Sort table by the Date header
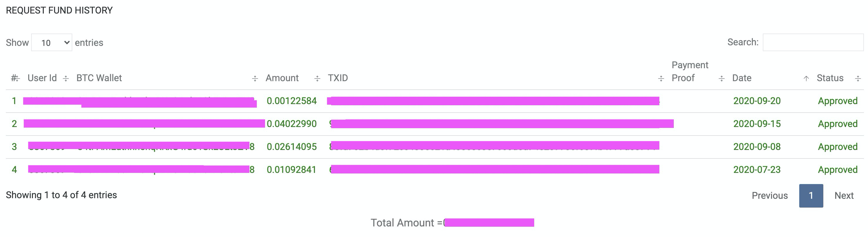This screenshot has height=237, width=868. 742,78
